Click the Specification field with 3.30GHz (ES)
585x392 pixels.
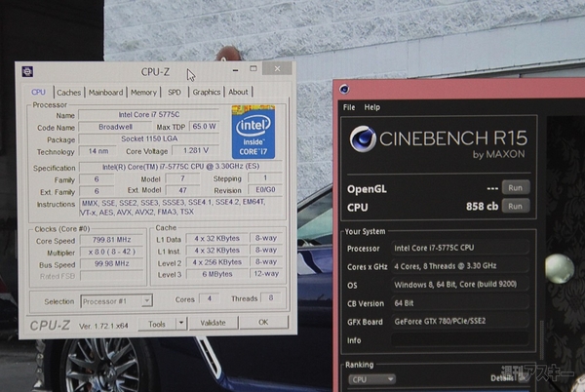tap(181, 167)
